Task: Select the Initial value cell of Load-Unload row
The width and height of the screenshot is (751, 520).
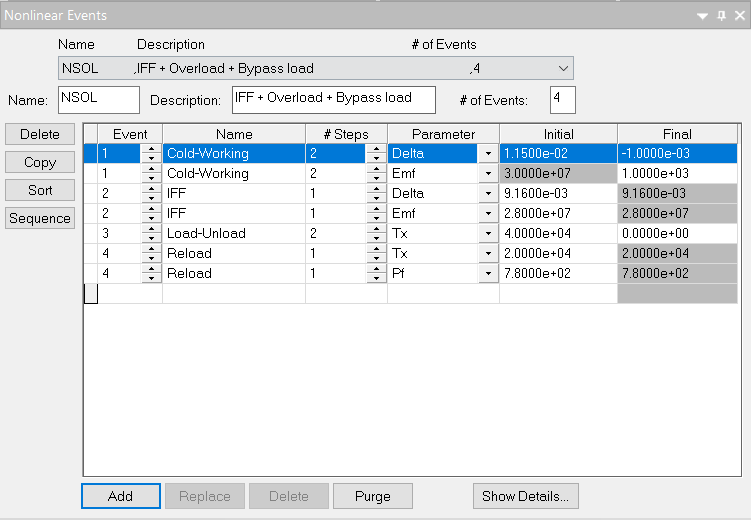Action: [557, 233]
